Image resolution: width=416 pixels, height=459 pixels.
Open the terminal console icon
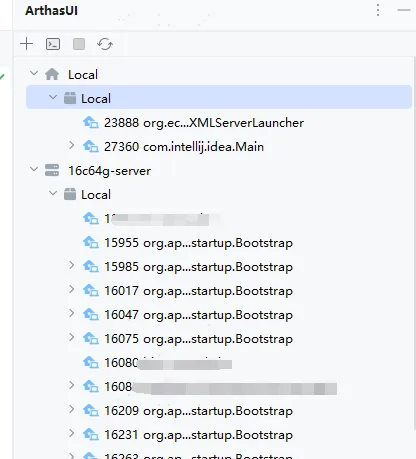(53, 44)
